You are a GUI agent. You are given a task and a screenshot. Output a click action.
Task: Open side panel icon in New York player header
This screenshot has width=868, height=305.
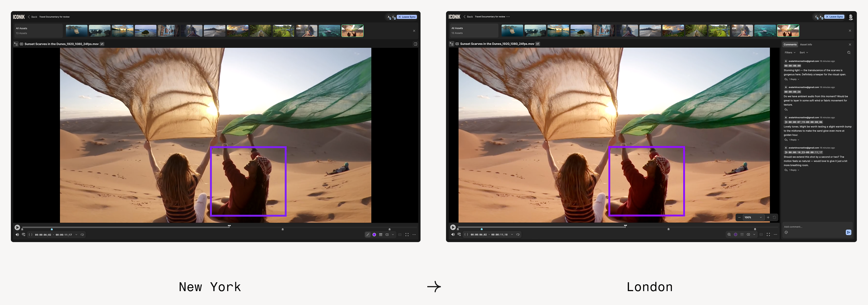click(x=415, y=44)
